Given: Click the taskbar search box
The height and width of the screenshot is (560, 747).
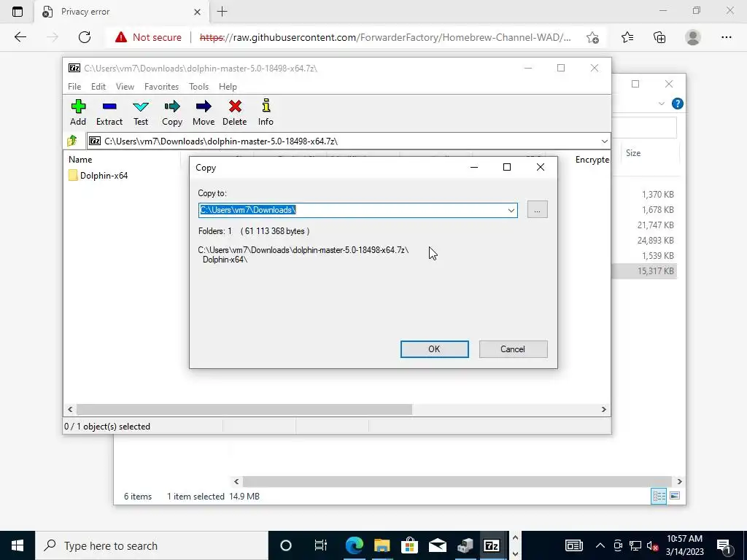Looking at the screenshot, I should point(152,545).
